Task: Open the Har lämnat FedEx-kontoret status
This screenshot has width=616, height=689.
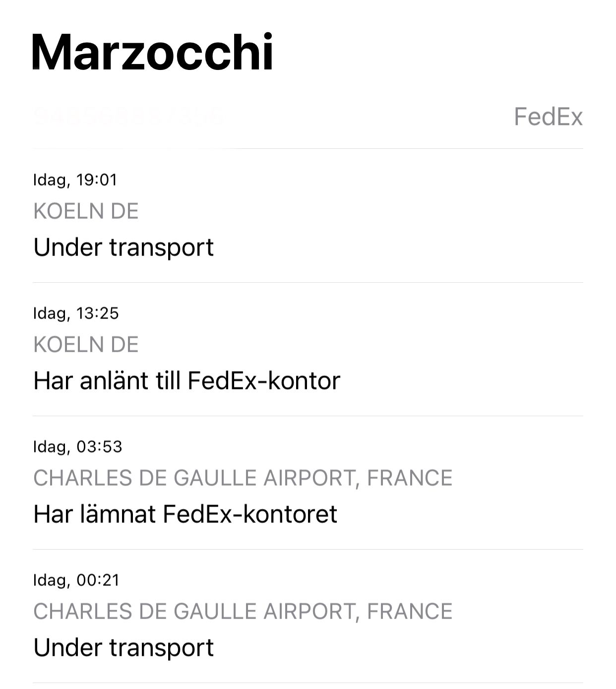Action: point(185,514)
